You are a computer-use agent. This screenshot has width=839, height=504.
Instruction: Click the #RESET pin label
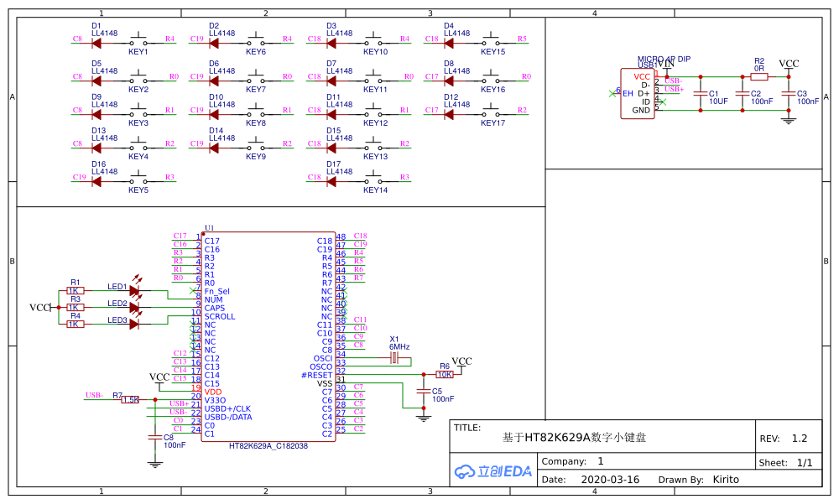(x=317, y=375)
